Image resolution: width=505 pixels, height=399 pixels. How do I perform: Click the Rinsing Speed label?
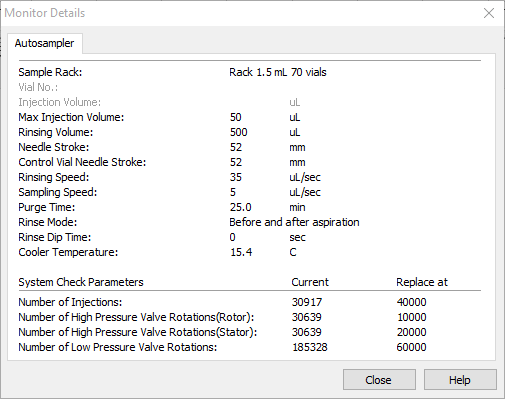pos(54,177)
